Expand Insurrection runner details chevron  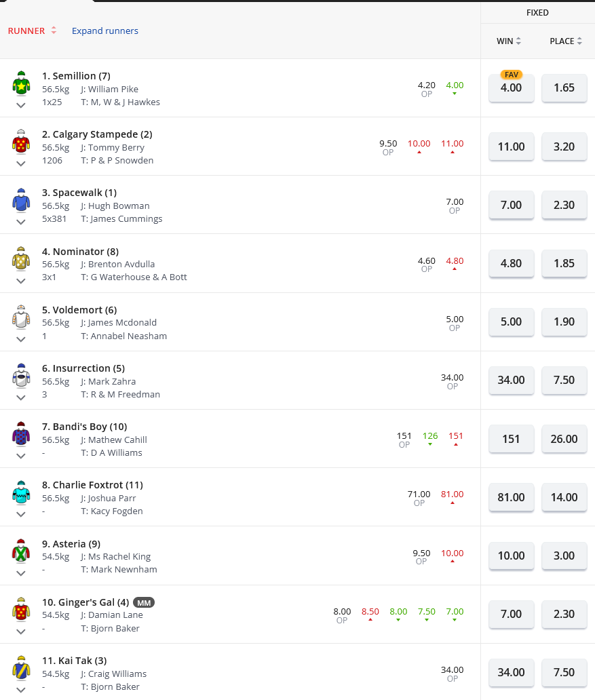21,397
